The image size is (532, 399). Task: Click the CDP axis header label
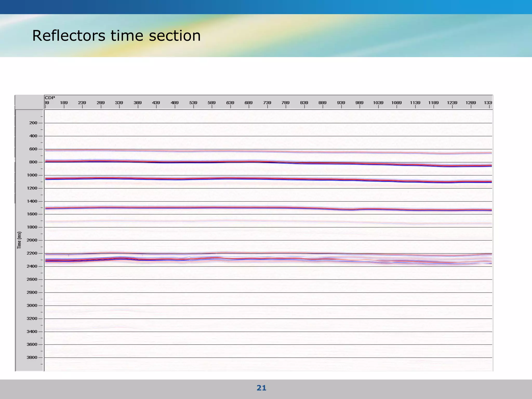50,98
